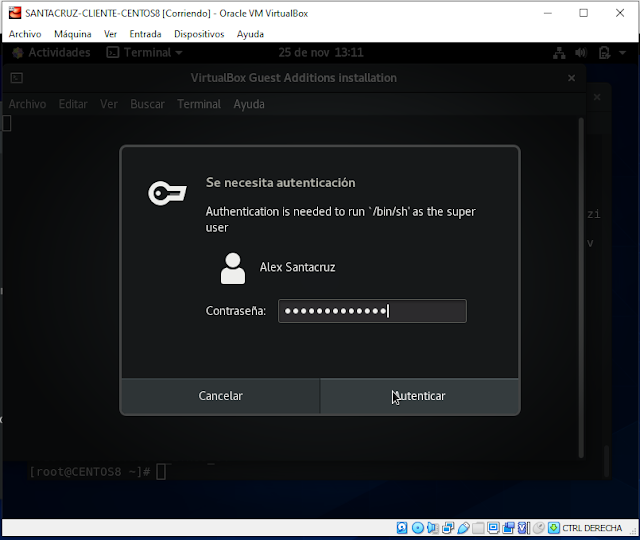The image size is (640, 540).
Task: Click the 'VirtualBox Guest Additions installation' title
Action: (x=293, y=78)
